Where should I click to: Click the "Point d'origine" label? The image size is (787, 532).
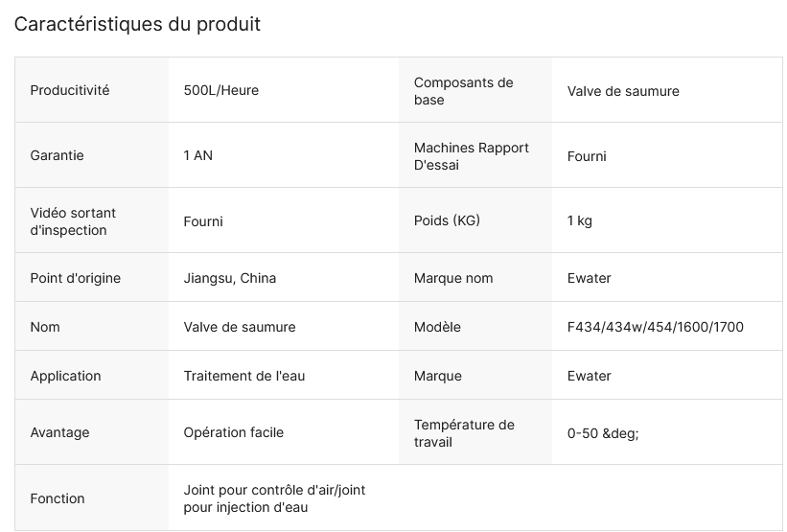pyautogui.click(x=76, y=278)
